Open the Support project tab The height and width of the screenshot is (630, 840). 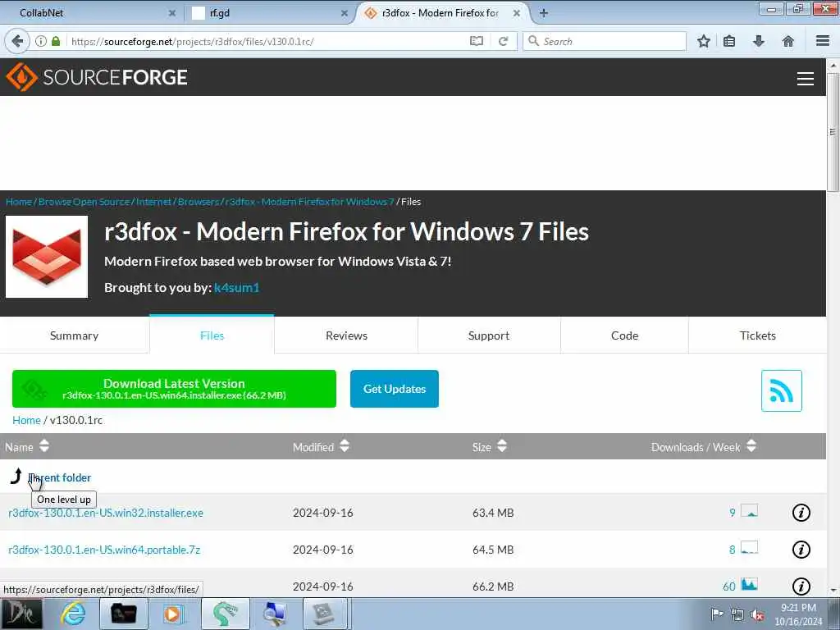coord(489,336)
